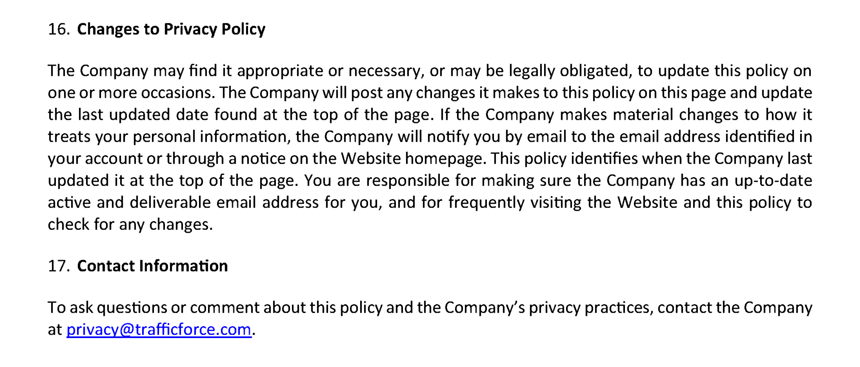Open the privacy@trafficforce.com email link

pyautogui.click(x=159, y=330)
